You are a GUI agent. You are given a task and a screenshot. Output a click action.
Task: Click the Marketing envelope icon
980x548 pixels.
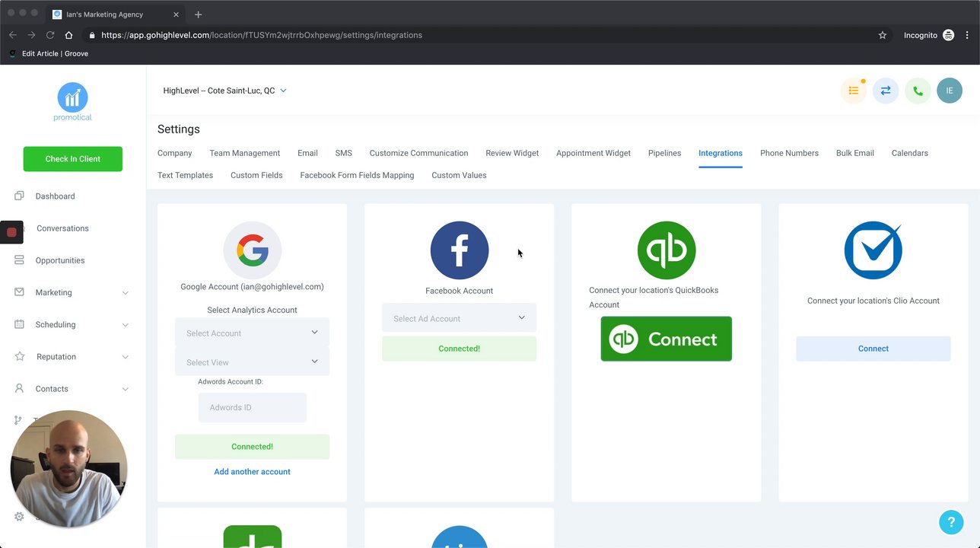[19, 292]
